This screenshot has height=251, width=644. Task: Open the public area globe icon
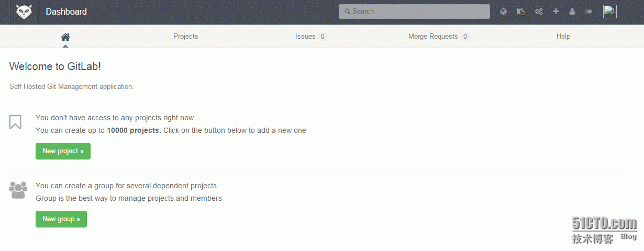(504, 12)
